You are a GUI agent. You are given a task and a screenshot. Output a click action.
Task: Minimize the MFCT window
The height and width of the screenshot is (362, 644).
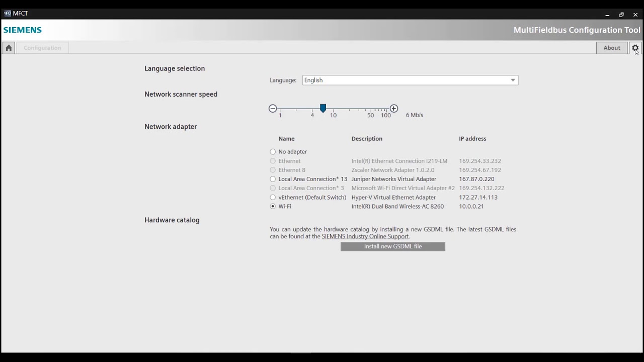[607, 15]
